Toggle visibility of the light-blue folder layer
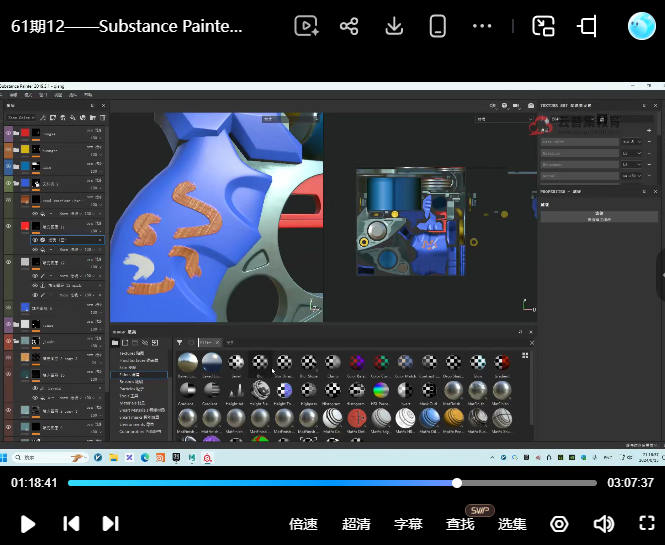Image resolution: width=665 pixels, height=545 pixels. (8, 166)
